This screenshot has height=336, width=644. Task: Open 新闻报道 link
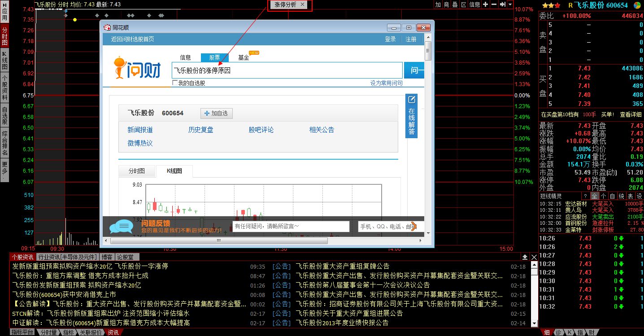140,130
